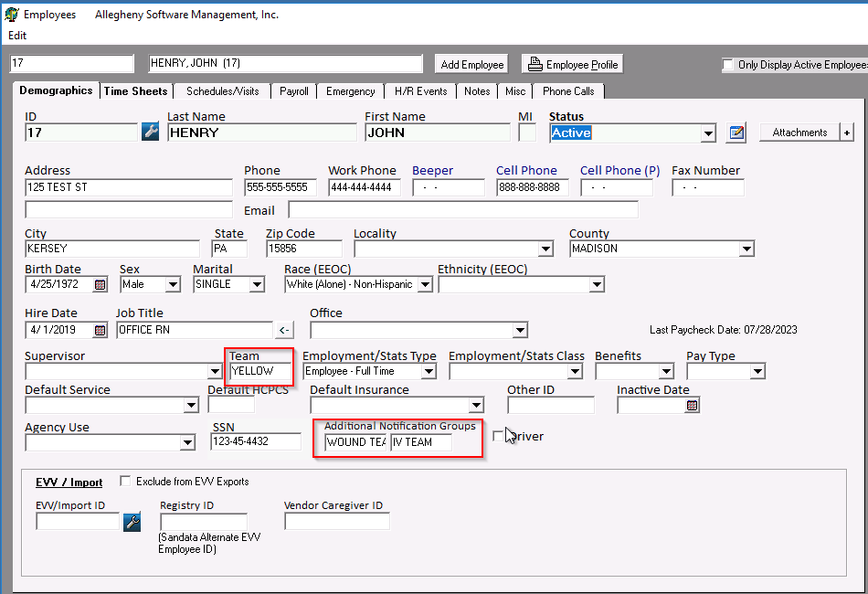Click the Zip Code field

click(304, 249)
